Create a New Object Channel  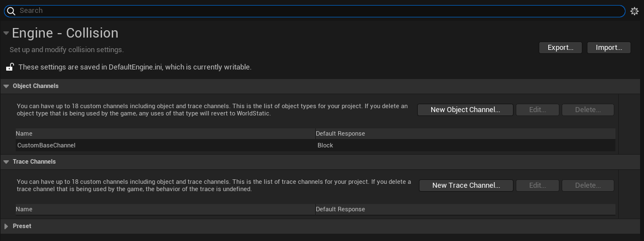[x=465, y=110]
